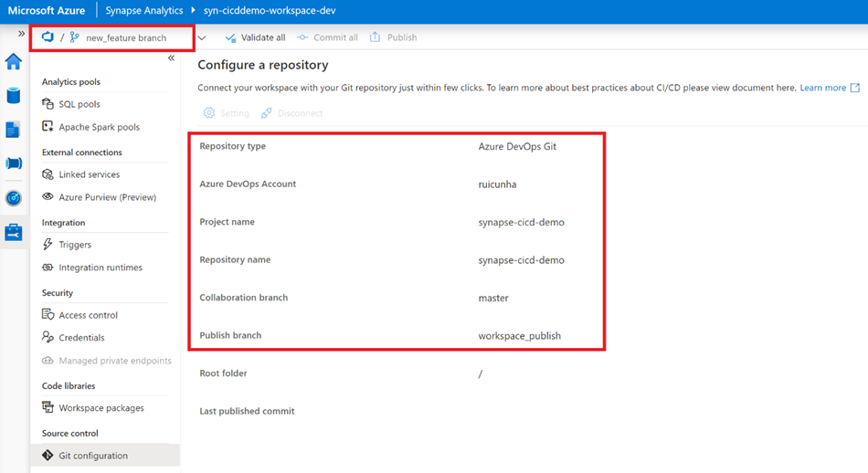868x473 pixels.
Task: Click the workspace_publish value
Action: 519,336
